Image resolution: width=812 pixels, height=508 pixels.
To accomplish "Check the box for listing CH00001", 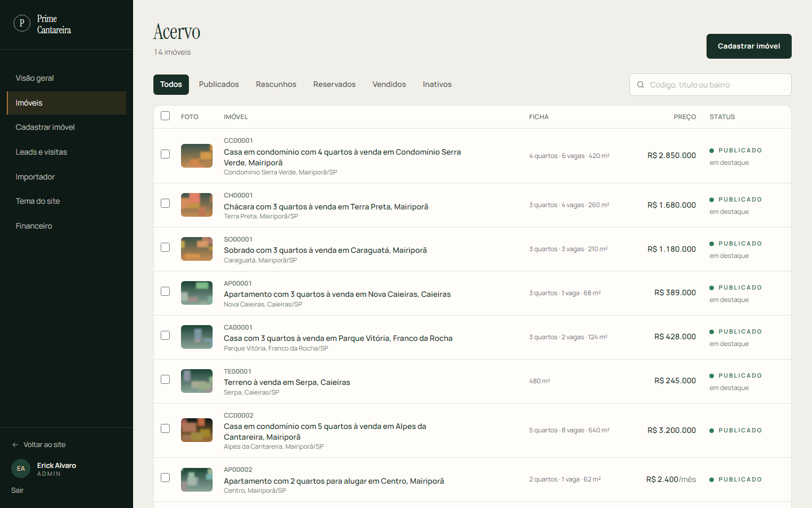I will (165, 203).
